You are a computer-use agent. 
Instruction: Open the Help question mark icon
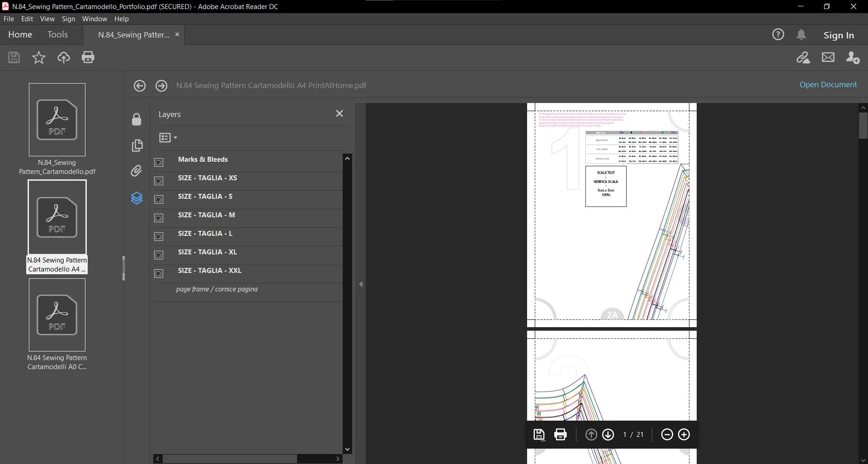(x=778, y=34)
